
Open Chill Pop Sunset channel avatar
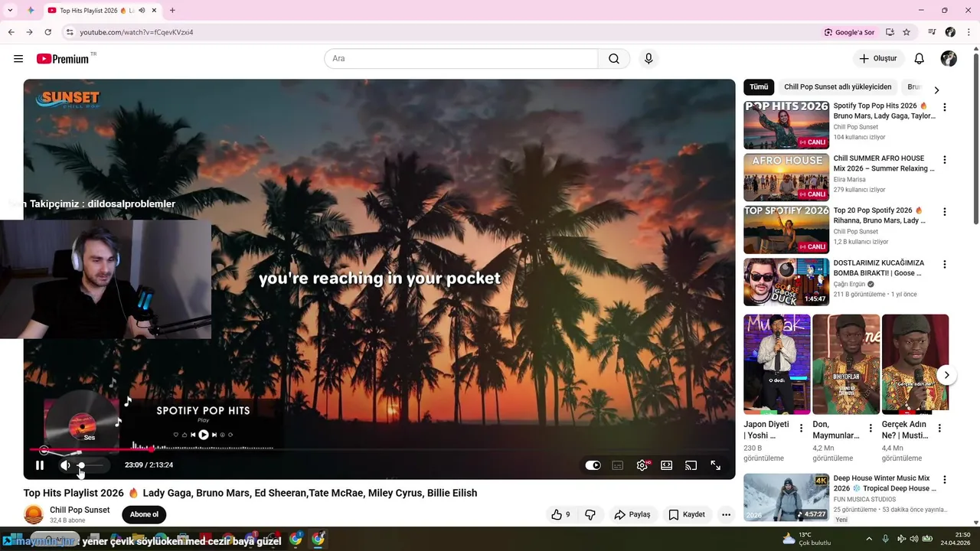pyautogui.click(x=34, y=514)
